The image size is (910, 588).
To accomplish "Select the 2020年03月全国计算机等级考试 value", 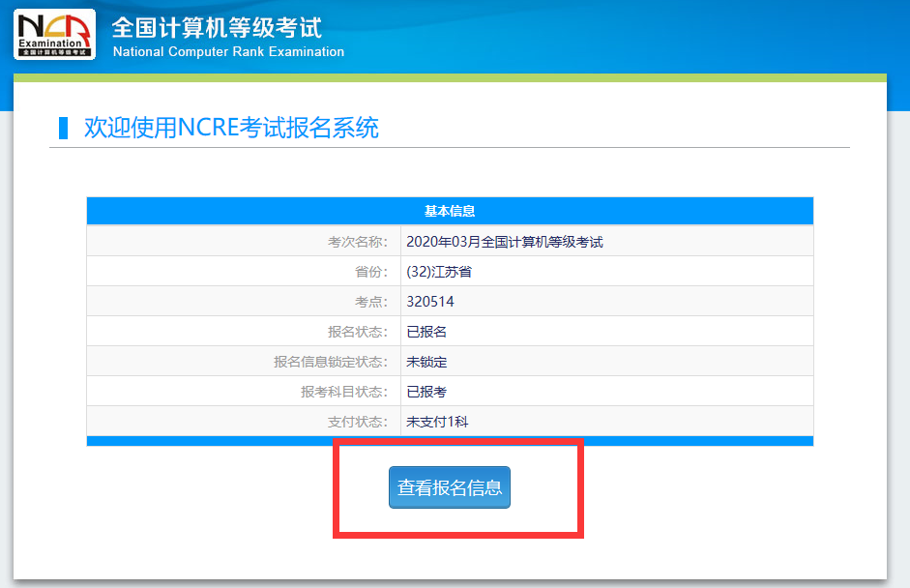I will 504,242.
